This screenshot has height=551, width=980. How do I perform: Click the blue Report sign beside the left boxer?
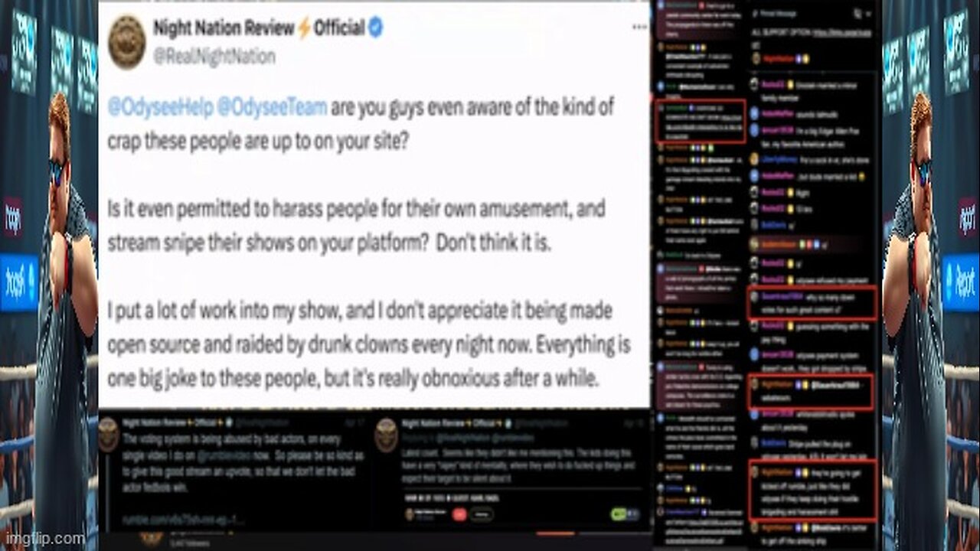(18, 282)
